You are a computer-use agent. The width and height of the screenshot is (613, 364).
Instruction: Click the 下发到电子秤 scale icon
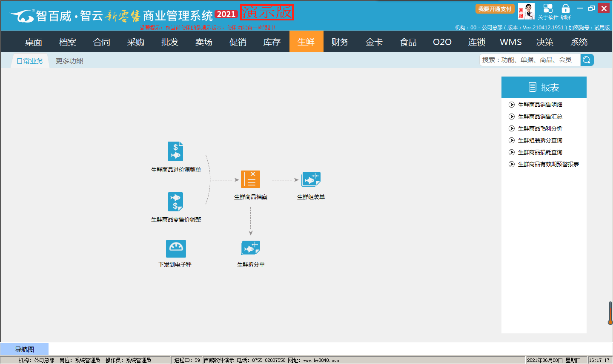coord(176,249)
